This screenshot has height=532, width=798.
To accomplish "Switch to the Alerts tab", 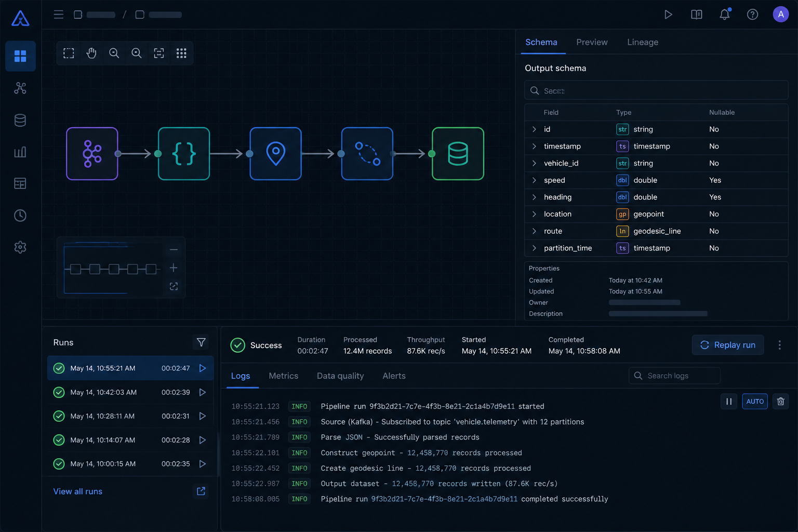I will click(x=394, y=376).
